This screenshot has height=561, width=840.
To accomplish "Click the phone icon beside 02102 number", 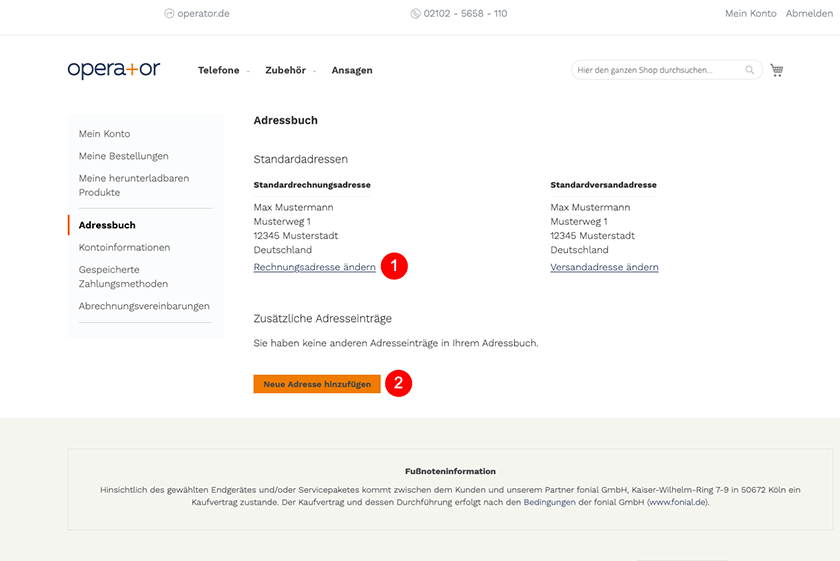I will coord(415,13).
